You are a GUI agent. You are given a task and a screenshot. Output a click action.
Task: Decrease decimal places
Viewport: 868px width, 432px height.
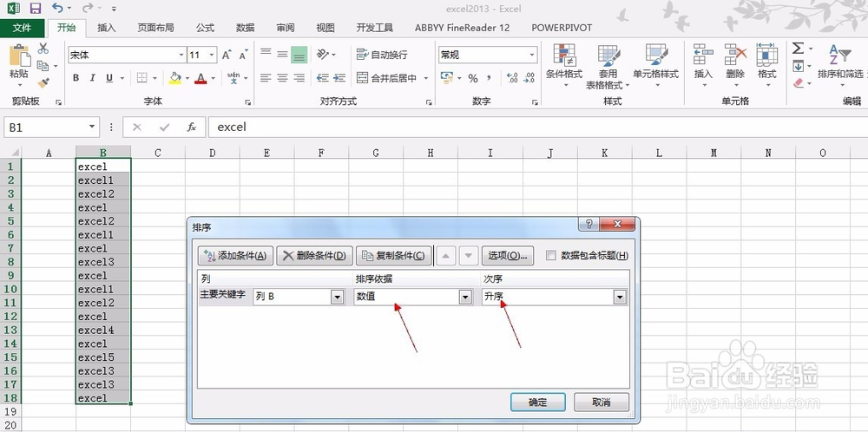tap(529, 78)
